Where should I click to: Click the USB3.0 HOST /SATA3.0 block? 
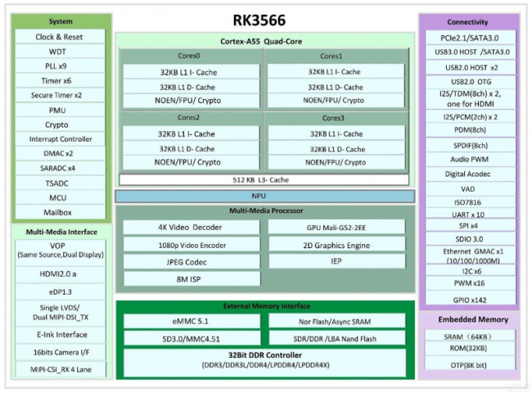point(471,52)
